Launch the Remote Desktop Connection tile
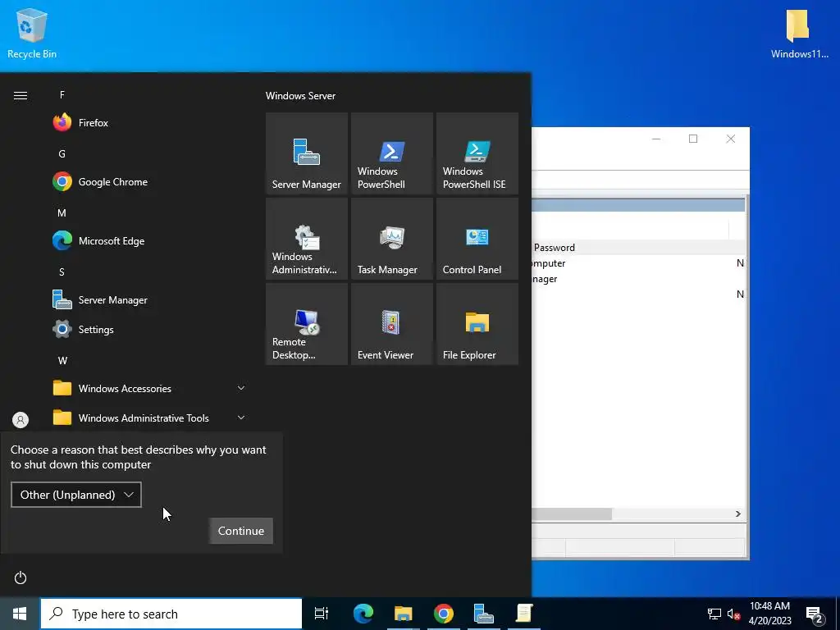Image resolution: width=840 pixels, height=630 pixels. [x=307, y=323]
